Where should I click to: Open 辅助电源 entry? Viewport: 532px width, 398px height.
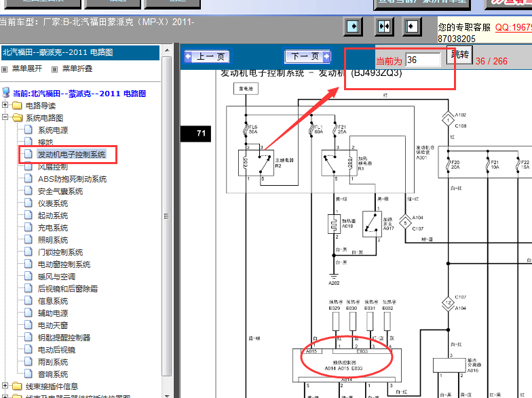(53, 313)
